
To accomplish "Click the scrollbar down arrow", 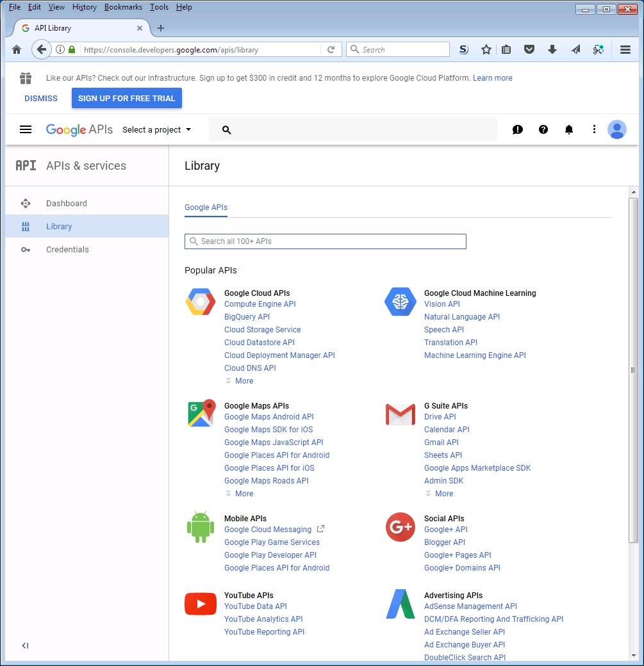I will [633, 655].
